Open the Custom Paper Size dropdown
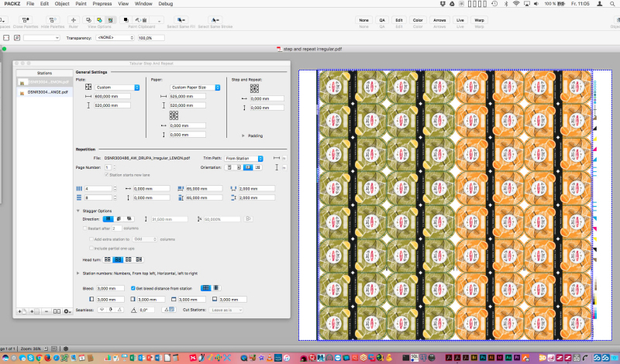The height and width of the screenshot is (364, 620). tap(195, 88)
